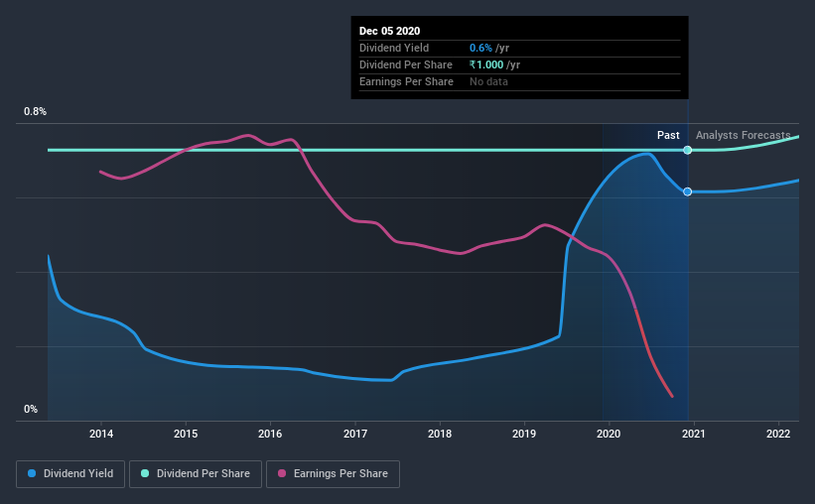Click the tooltip Dividend Per Share row label
815x504 pixels.
click(x=405, y=64)
